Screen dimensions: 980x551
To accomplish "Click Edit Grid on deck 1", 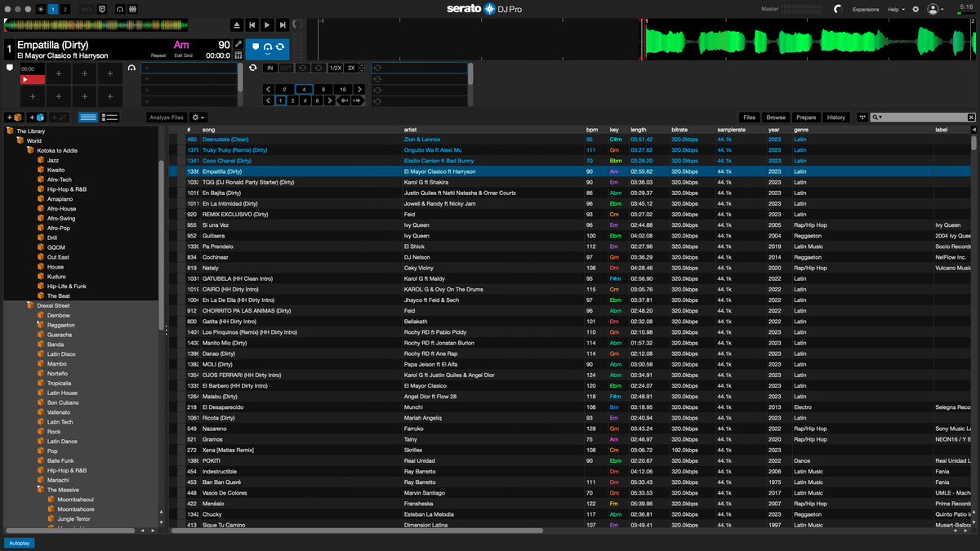I will tap(184, 56).
